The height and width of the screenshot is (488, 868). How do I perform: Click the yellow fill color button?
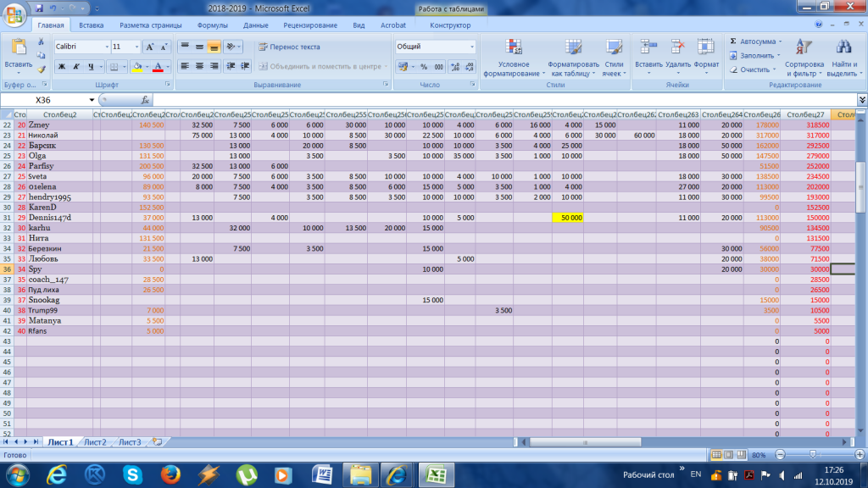click(136, 66)
